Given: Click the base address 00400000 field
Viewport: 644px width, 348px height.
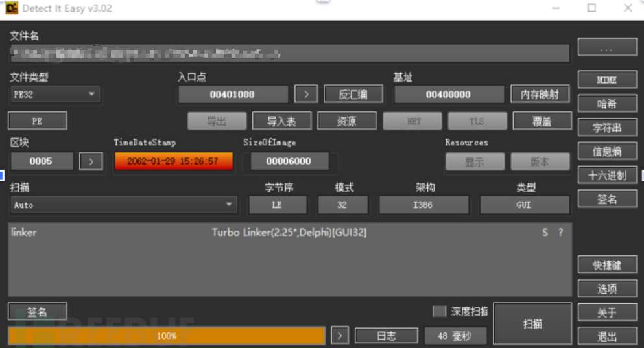Looking at the screenshot, I should (x=449, y=95).
